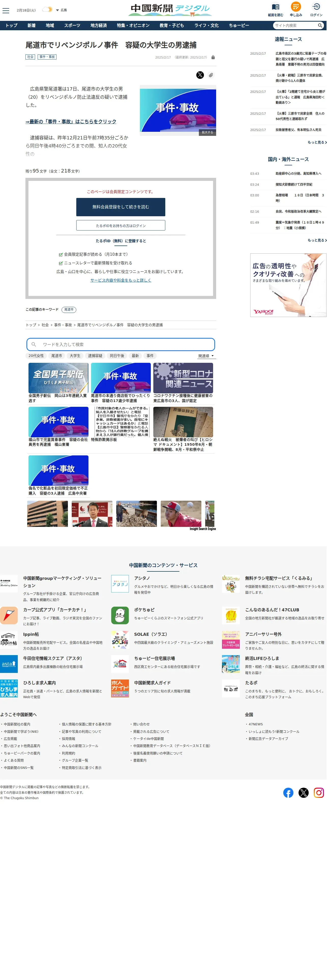
Task: Open the 全国男子駅伝 related article thumbnail
Action: click(x=58, y=378)
